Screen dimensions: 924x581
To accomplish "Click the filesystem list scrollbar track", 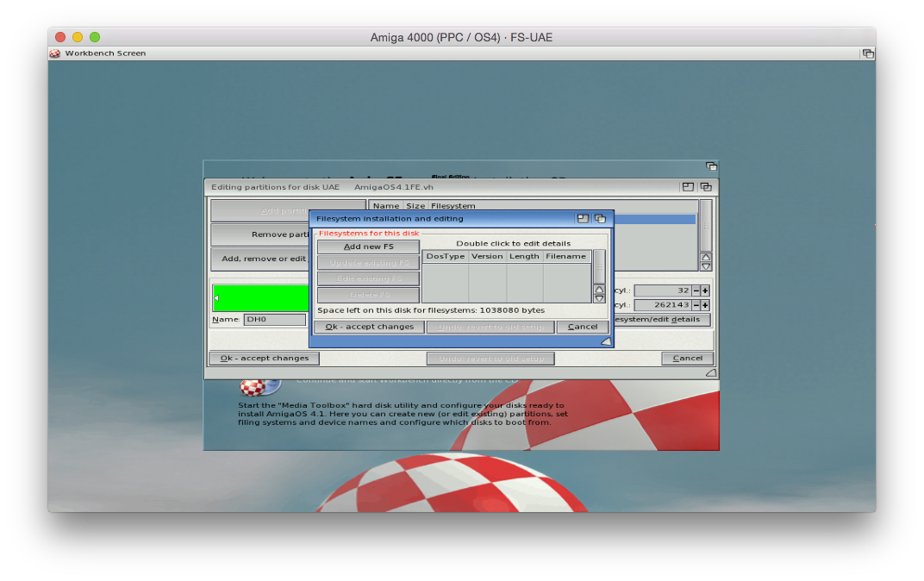I will click(x=599, y=267).
